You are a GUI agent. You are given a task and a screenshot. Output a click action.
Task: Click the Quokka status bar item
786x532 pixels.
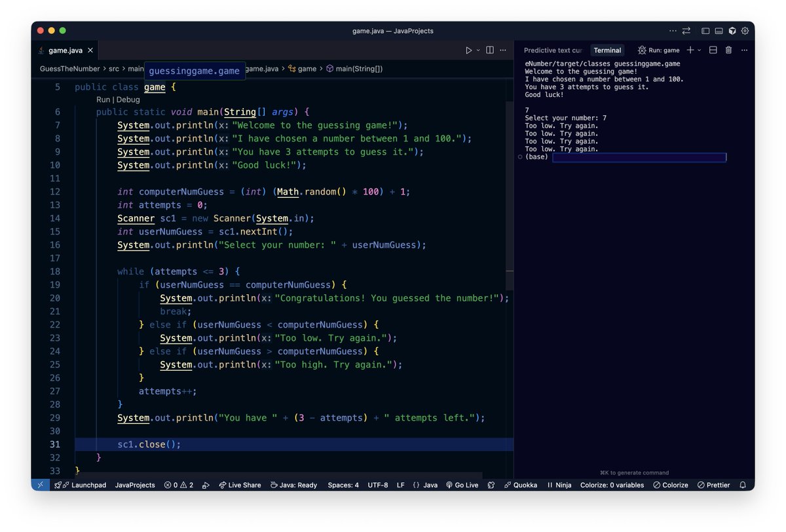(x=521, y=485)
